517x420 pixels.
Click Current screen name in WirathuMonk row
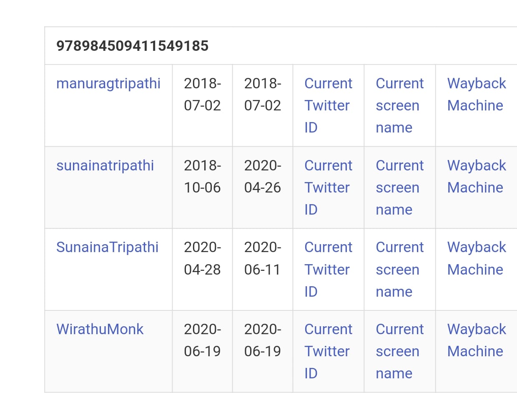[x=399, y=351]
